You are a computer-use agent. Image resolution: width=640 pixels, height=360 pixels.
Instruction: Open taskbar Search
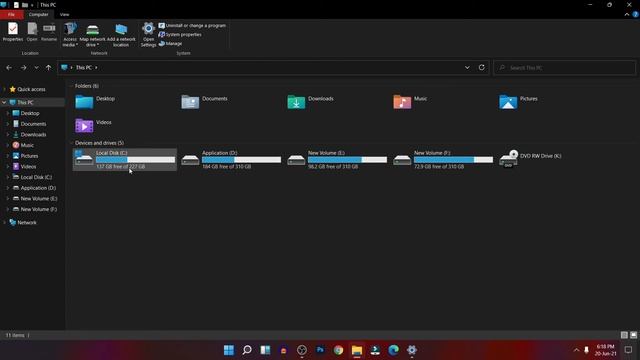247,350
